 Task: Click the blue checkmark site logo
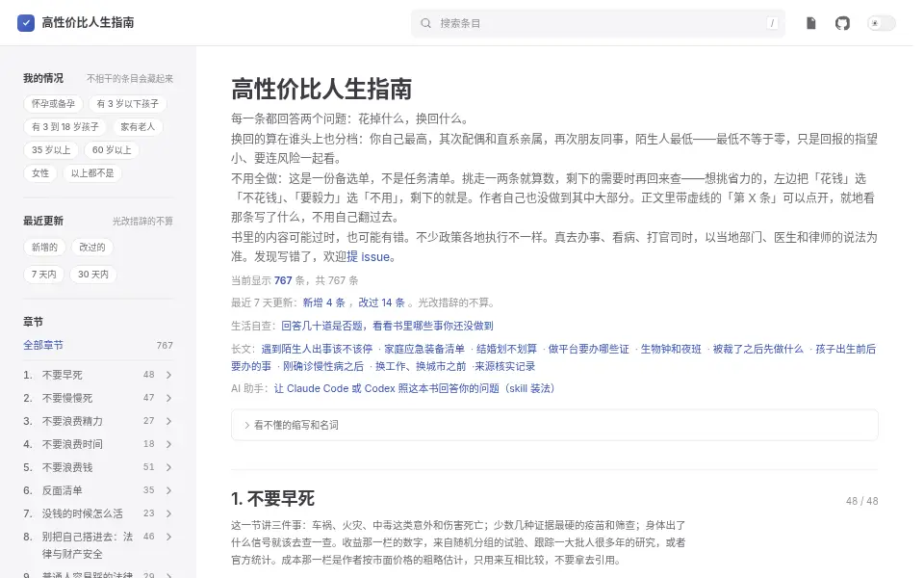26,23
